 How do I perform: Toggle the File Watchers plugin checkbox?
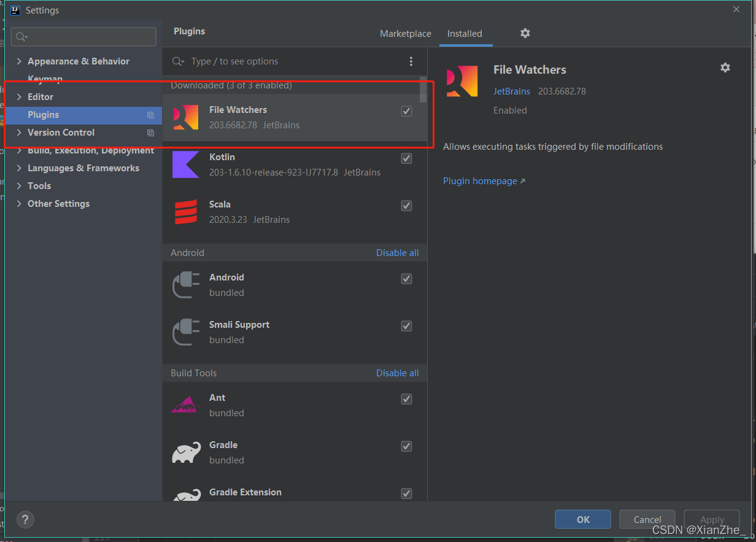406,111
